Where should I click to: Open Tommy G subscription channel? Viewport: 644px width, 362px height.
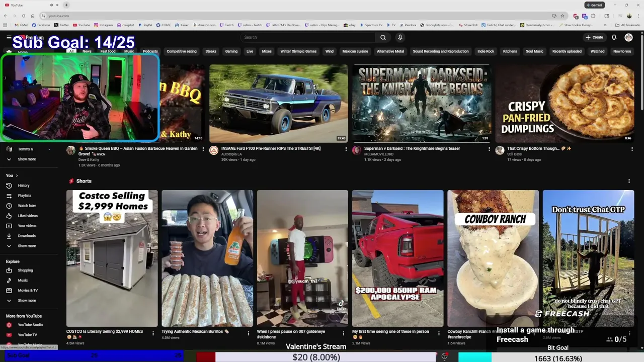click(x=25, y=149)
